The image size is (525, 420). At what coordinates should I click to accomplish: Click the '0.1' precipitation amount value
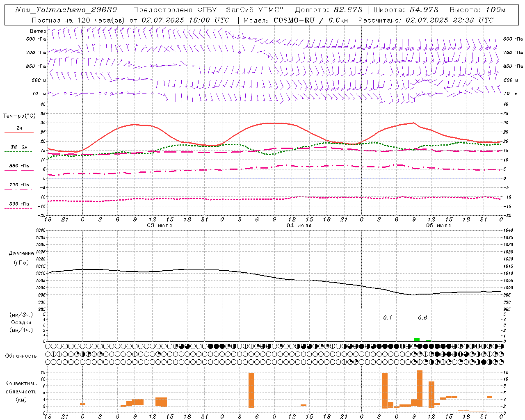pos(388,317)
